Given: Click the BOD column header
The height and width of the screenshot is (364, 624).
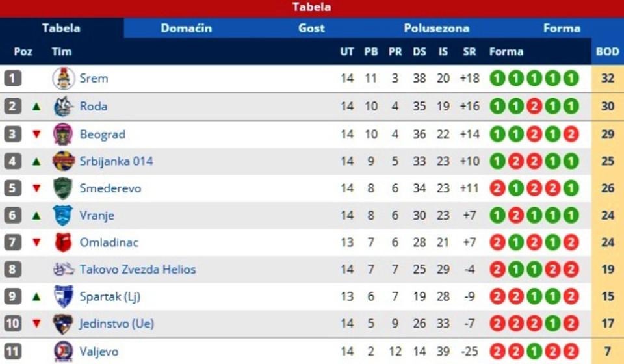Looking at the screenshot, I should pyautogui.click(x=608, y=51).
